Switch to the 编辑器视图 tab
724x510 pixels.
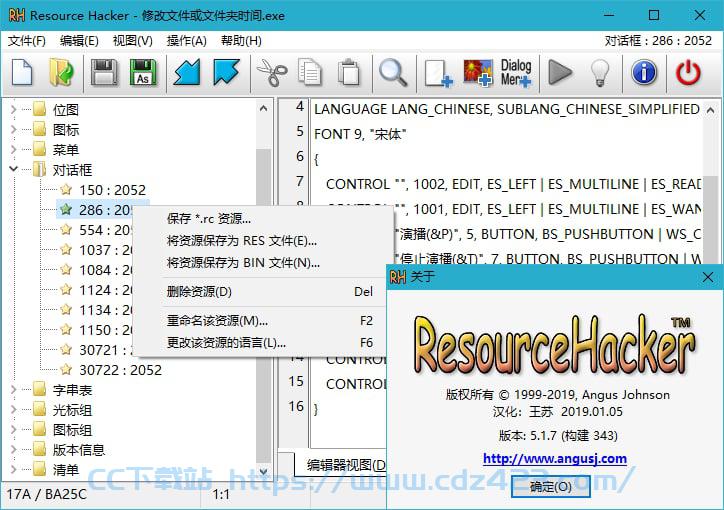[x=341, y=465]
